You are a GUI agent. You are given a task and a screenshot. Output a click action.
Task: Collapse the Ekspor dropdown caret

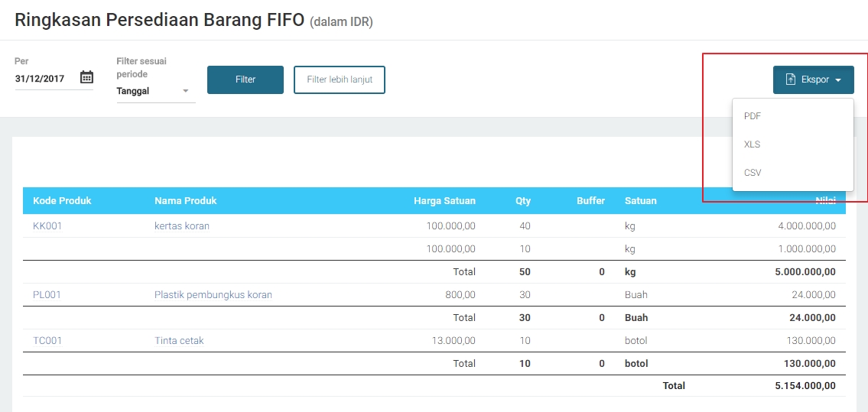pyautogui.click(x=838, y=80)
